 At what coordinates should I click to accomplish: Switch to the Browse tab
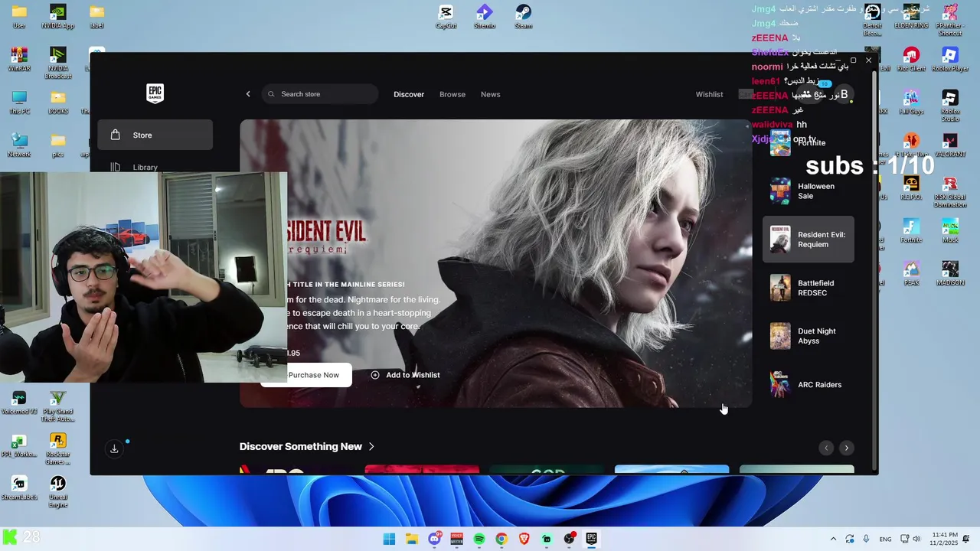tap(452, 94)
